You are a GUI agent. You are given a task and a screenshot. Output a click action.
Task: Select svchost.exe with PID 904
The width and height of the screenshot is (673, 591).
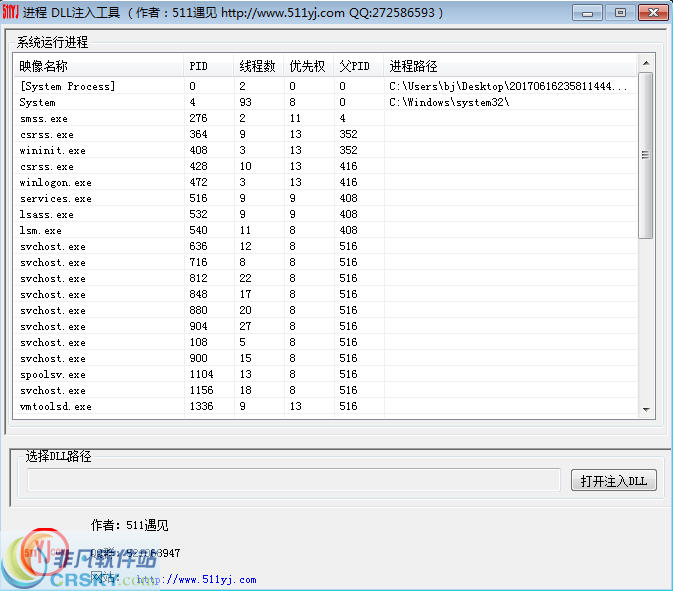325,326
